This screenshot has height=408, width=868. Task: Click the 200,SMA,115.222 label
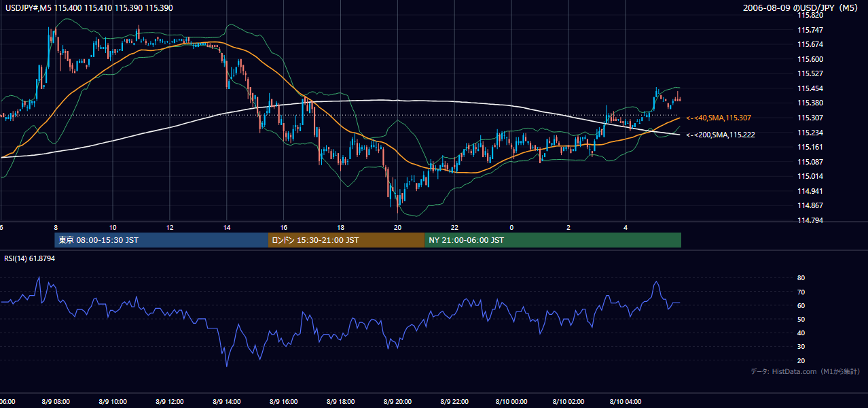721,135
